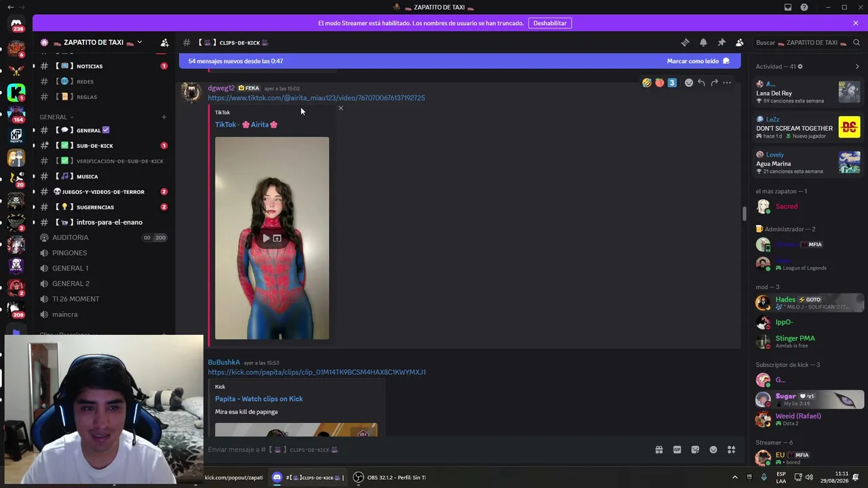Click the message input field for clips-de-kick

point(426,449)
